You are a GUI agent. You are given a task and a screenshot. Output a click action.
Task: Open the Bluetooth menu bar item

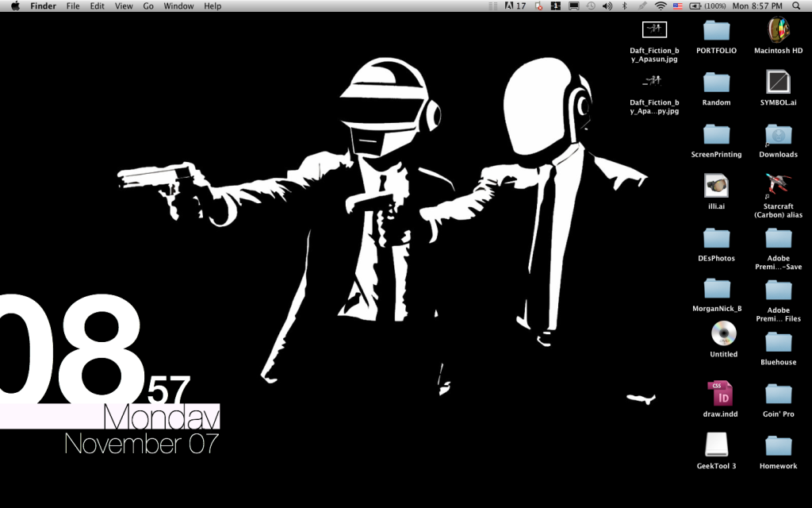[x=623, y=6]
